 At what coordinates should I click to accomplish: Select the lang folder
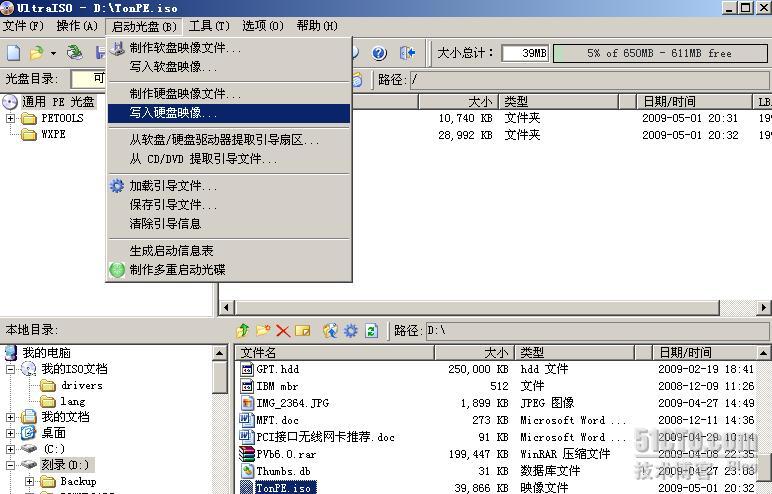click(x=73, y=402)
